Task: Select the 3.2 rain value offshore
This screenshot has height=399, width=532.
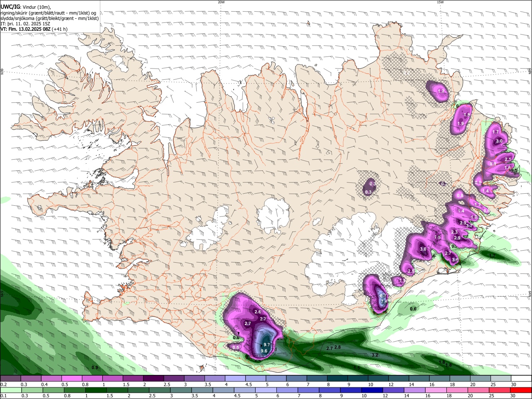Action: point(374,355)
